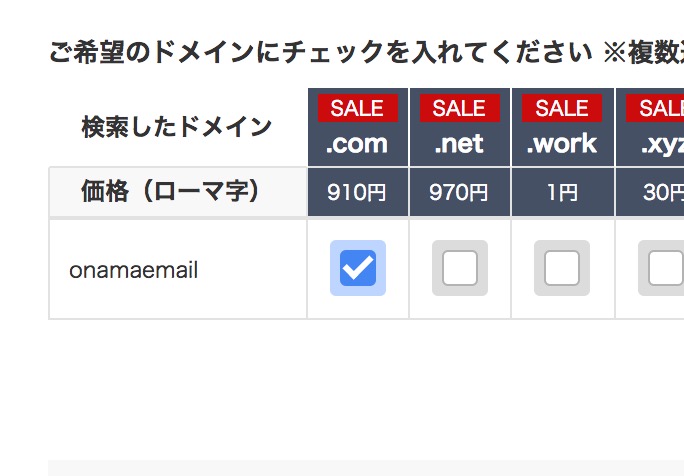684x476 pixels.
Task: Click the .xyz column header text
Action: (x=663, y=146)
